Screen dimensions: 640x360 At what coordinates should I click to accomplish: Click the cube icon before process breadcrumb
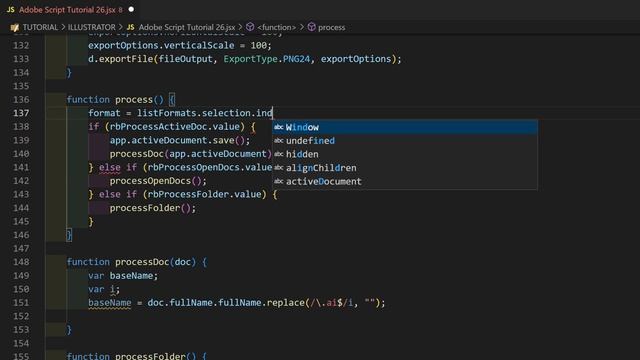311,27
